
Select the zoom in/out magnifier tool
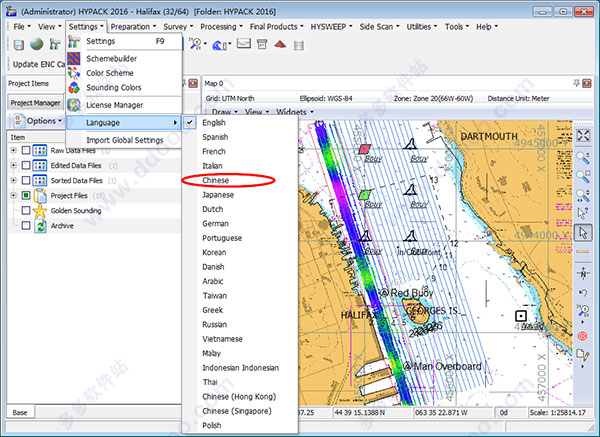583,157
